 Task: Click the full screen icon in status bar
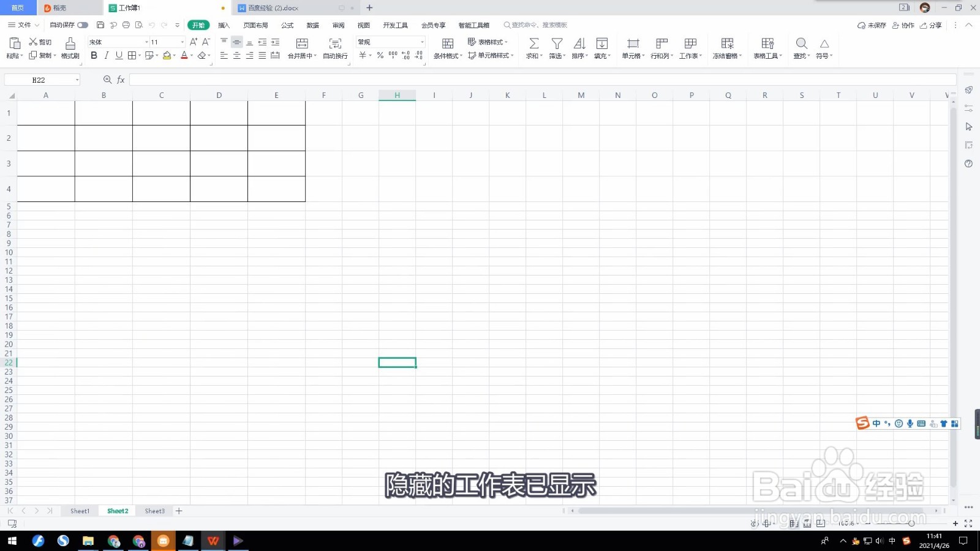pyautogui.click(x=968, y=523)
